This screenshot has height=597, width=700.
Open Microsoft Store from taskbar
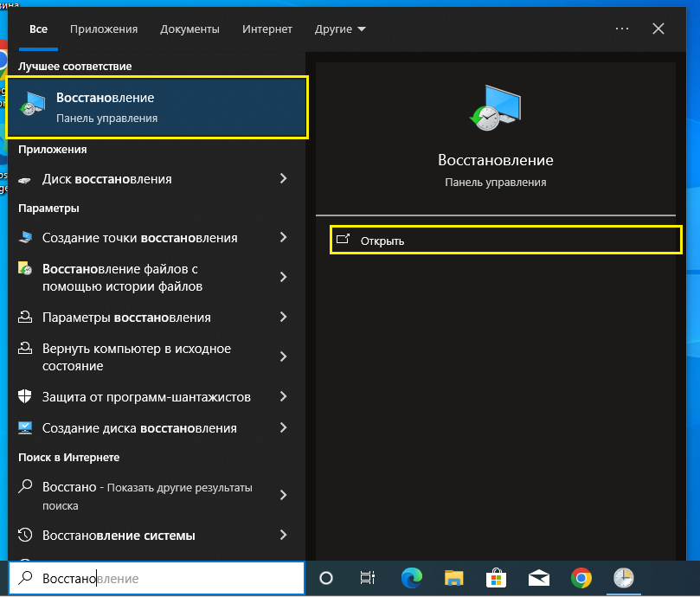pyautogui.click(x=496, y=578)
